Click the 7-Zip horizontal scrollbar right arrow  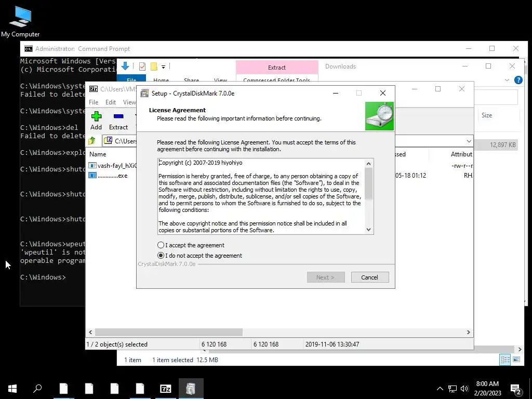pos(469,332)
